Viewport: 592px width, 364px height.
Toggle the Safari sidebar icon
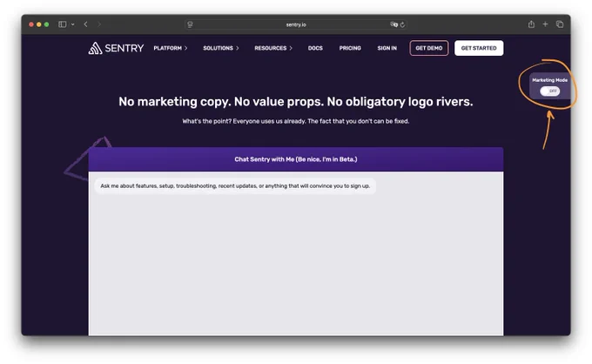click(x=63, y=24)
